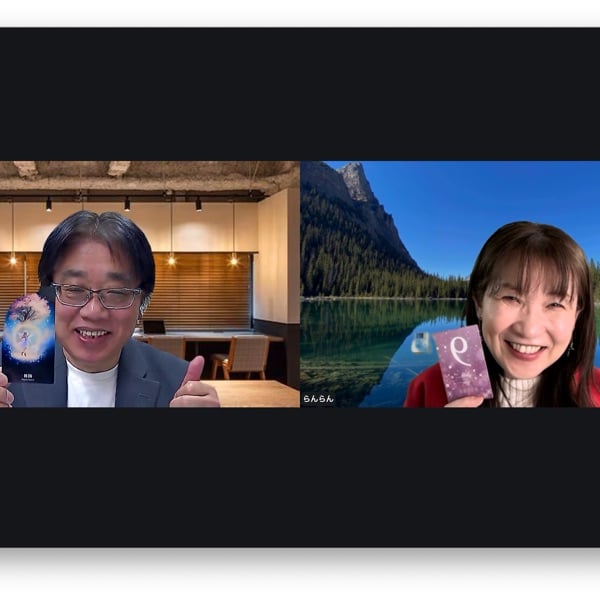Click the thumbs-up hand in left video
Screen dimensions: 600x600
[193, 386]
